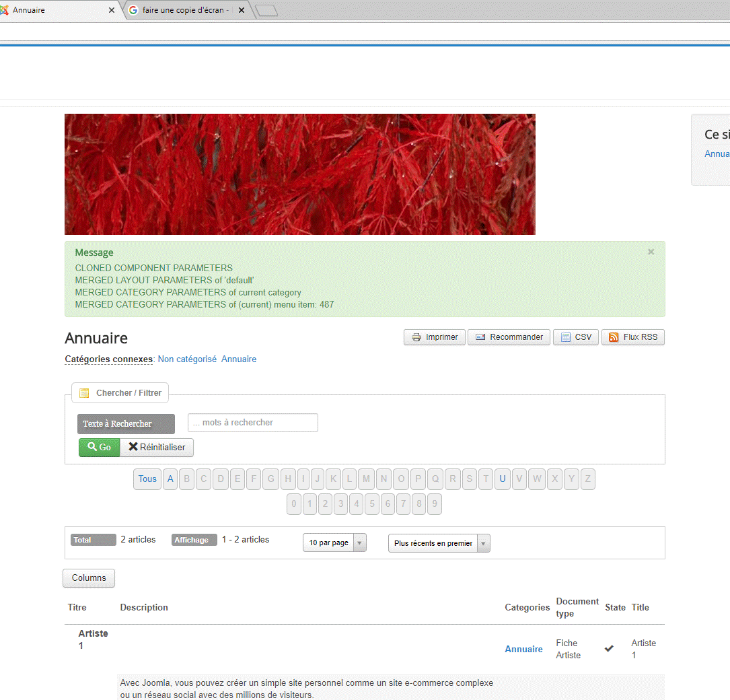The image size is (730, 700).
Task: Click the published checkmark state icon
Action: 609,648
